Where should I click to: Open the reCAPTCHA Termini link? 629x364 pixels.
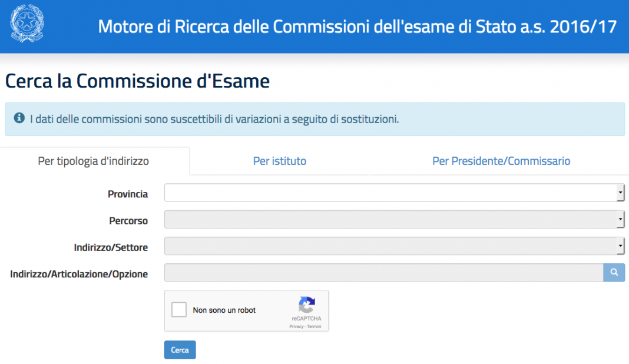pos(315,326)
